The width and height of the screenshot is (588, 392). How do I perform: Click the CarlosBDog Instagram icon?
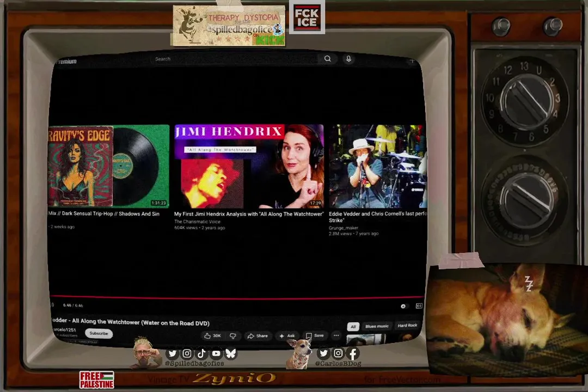(338, 353)
